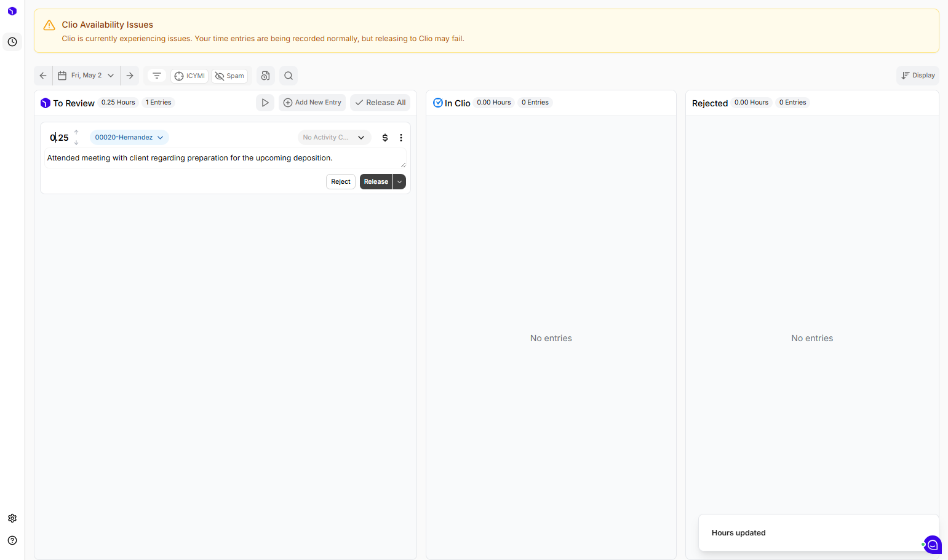This screenshot has height=560, width=948.
Task: Open the Display options menu
Action: pyautogui.click(x=918, y=76)
